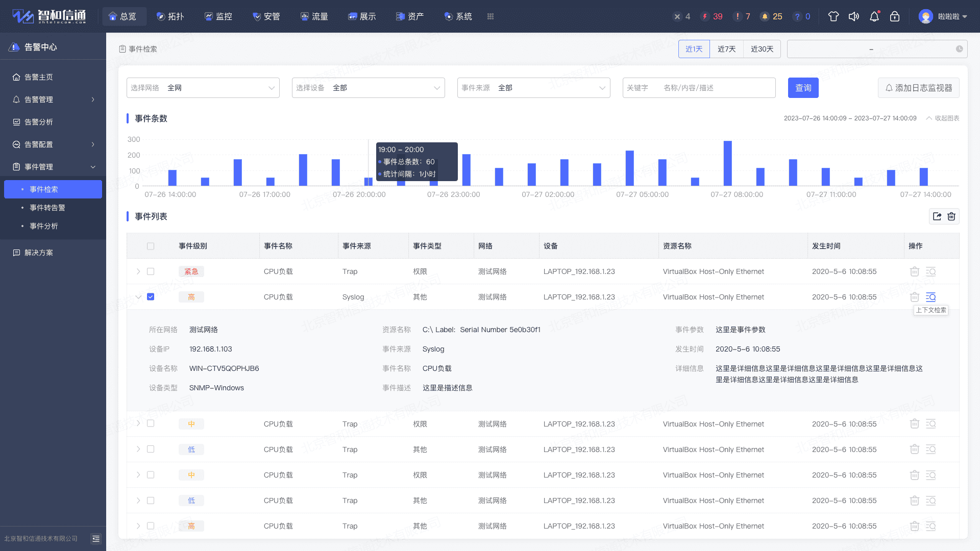Click the 添加日志监视器 button
The width and height of the screenshot is (980, 551).
[918, 88]
